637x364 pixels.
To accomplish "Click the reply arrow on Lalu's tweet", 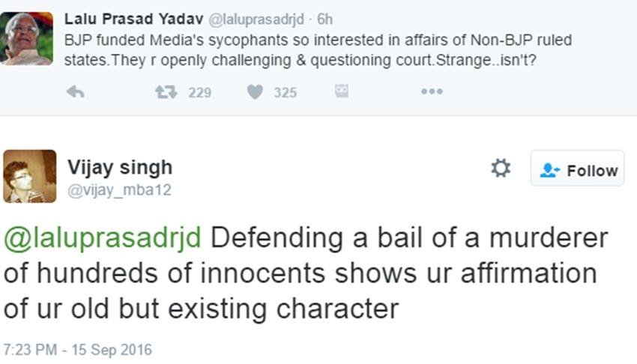I will pos(75,92).
